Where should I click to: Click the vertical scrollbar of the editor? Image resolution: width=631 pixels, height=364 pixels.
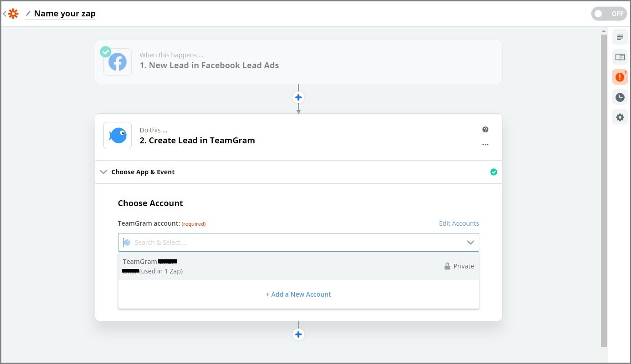pyautogui.click(x=604, y=190)
